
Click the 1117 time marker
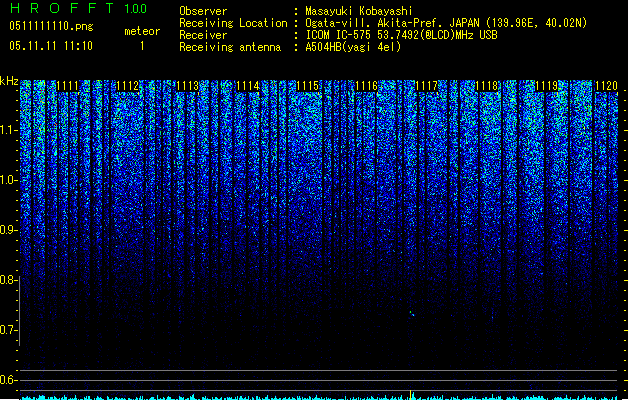[x=426, y=85]
